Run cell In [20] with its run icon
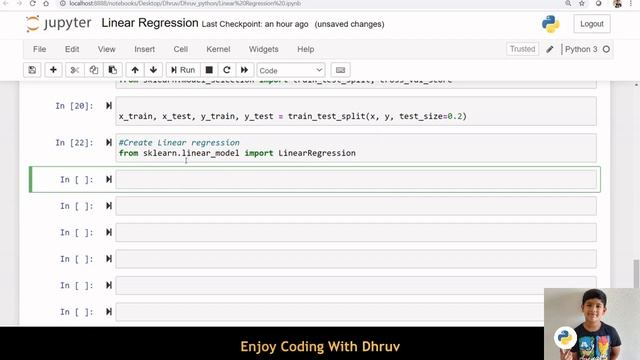The image size is (640, 360). (x=109, y=106)
